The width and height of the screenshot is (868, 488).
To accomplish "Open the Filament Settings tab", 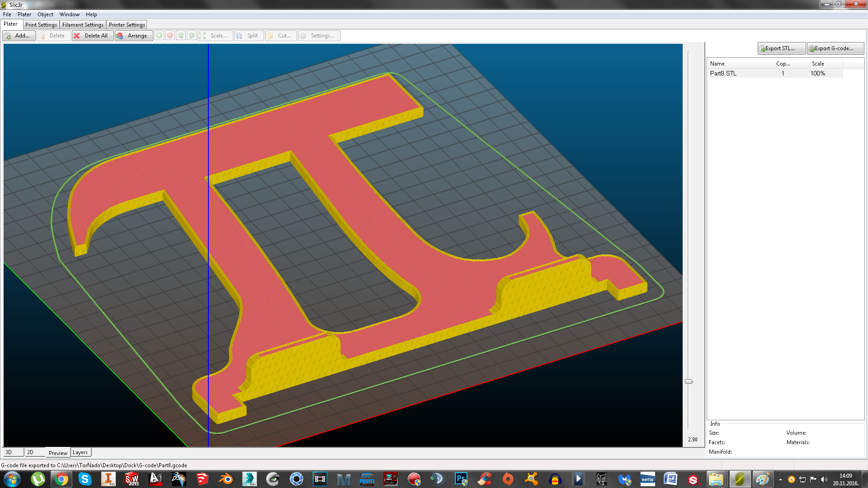I will click(x=83, y=25).
